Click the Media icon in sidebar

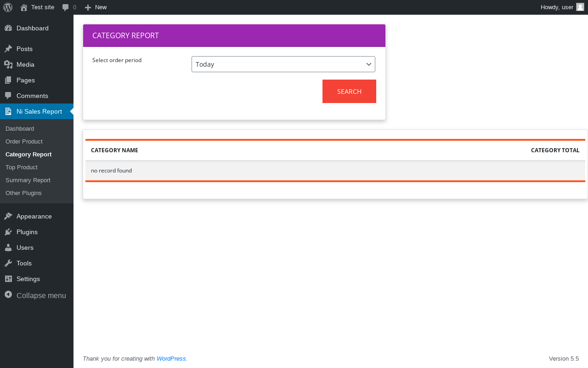[x=8, y=64]
